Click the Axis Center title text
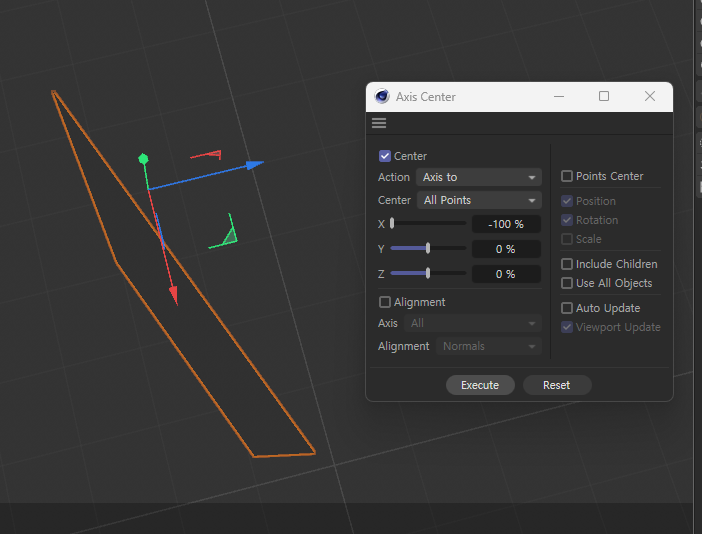The image size is (702, 534). (425, 97)
